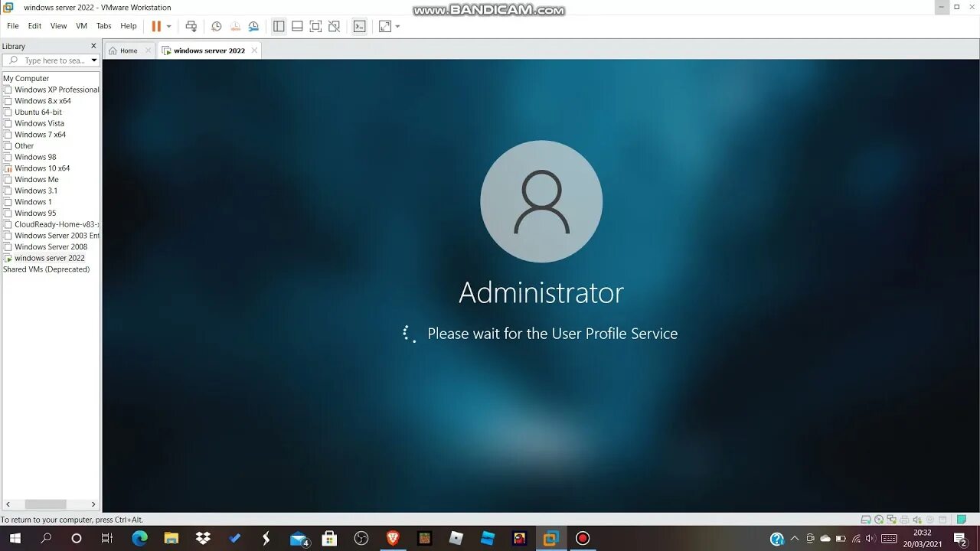Select Shared VMs (Deprecated)

[x=47, y=269]
